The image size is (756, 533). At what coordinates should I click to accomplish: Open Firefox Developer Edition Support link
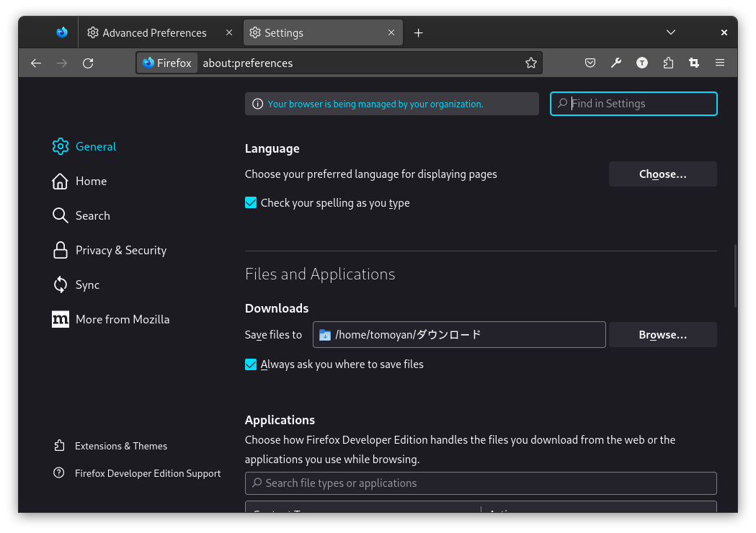pos(147,473)
